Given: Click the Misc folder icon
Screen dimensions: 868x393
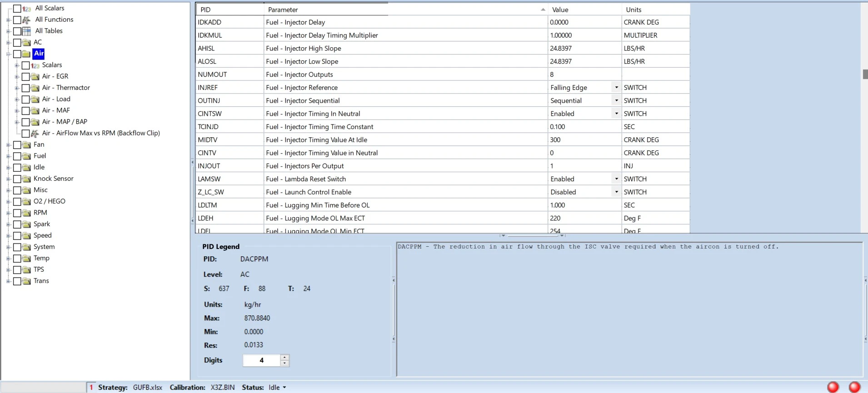Looking at the screenshot, I should click(x=27, y=190).
